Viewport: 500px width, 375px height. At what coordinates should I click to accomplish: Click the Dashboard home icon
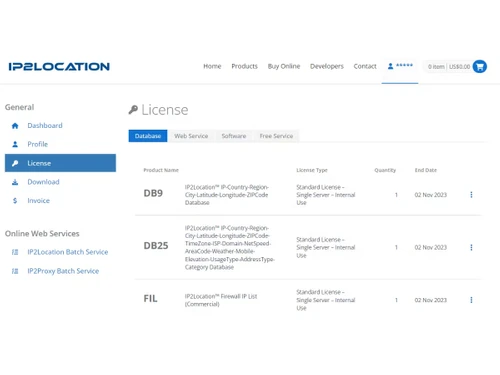[15, 126]
